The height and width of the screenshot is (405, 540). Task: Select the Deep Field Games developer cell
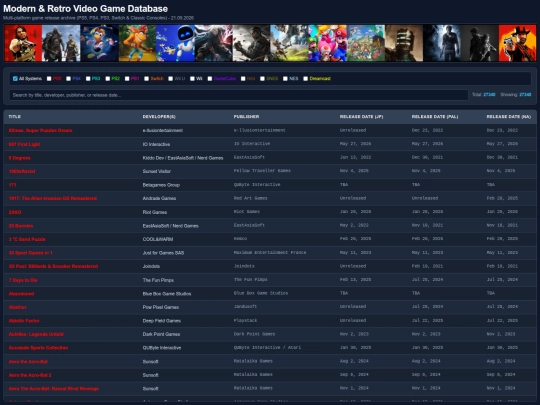pyautogui.click(x=162, y=321)
